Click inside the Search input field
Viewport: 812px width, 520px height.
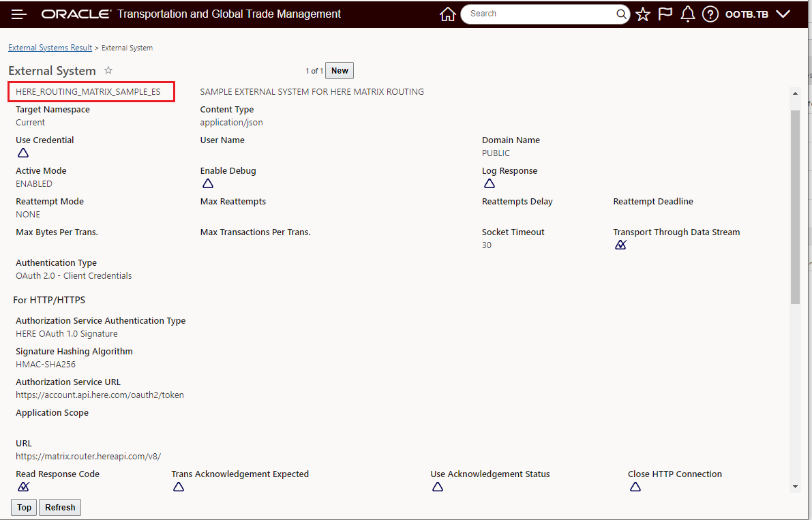(x=539, y=14)
